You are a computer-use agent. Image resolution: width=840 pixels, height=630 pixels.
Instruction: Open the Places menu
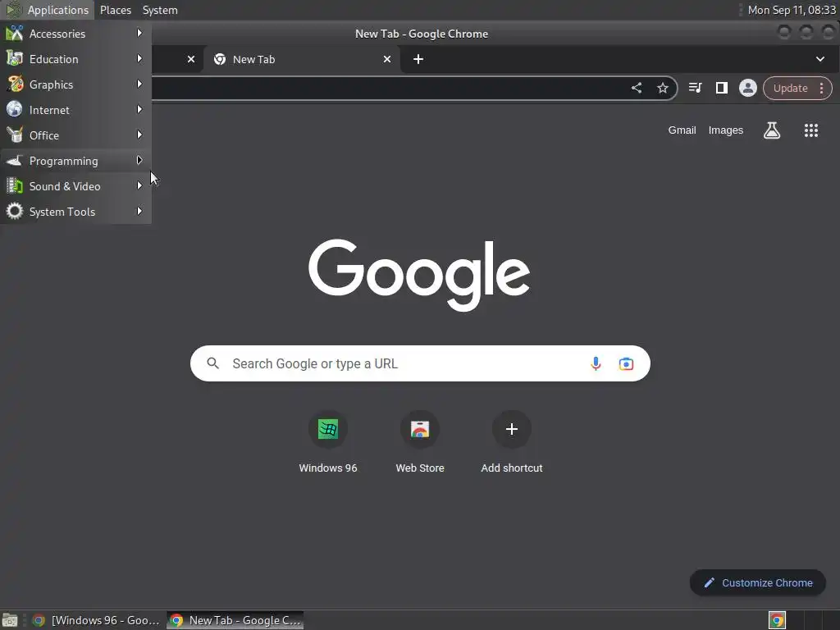pyautogui.click(x=115, y=10)
